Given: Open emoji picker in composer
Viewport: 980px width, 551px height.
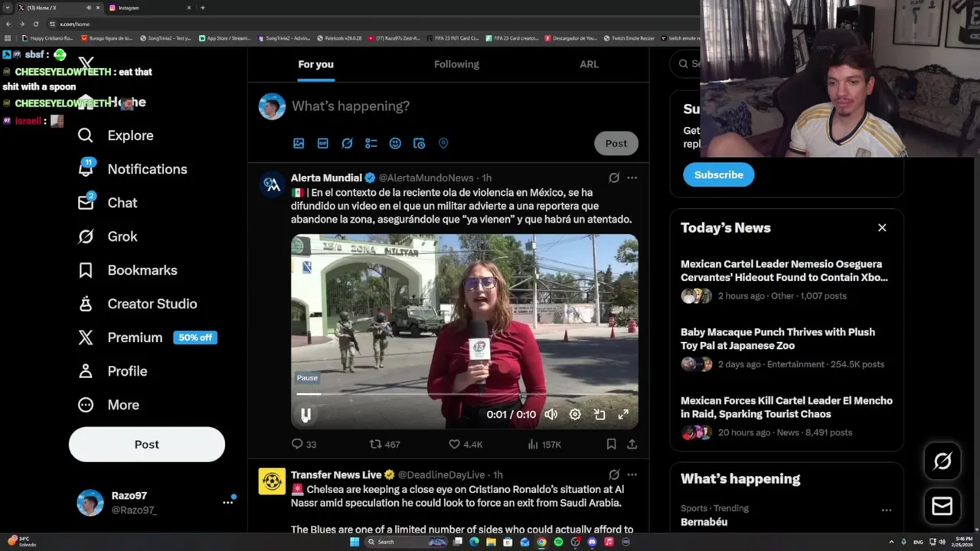Looking at the screenshot, I should tap(395, 143).
